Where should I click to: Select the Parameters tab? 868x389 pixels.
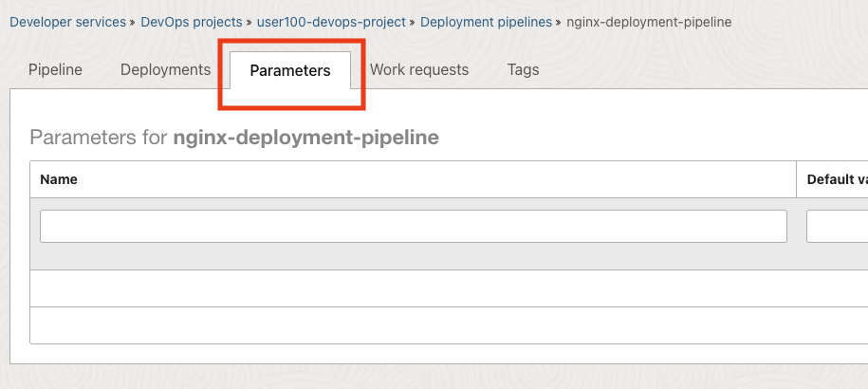pos(290,70)
